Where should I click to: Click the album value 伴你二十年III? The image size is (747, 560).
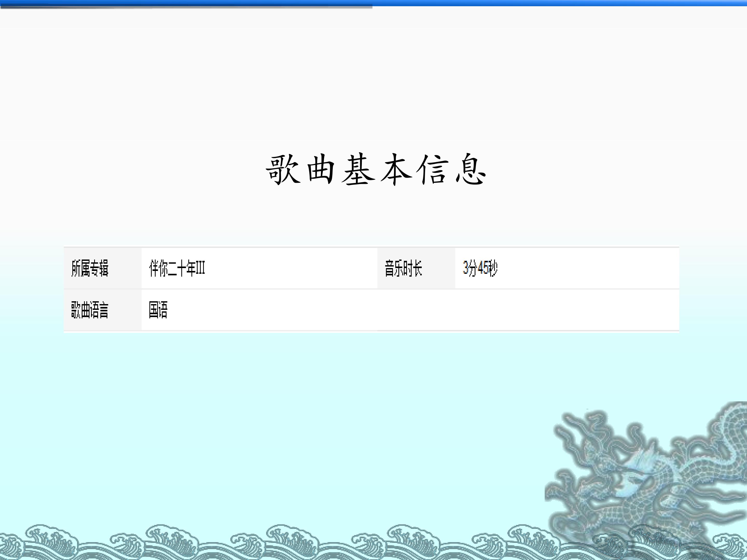click(177, 269)
